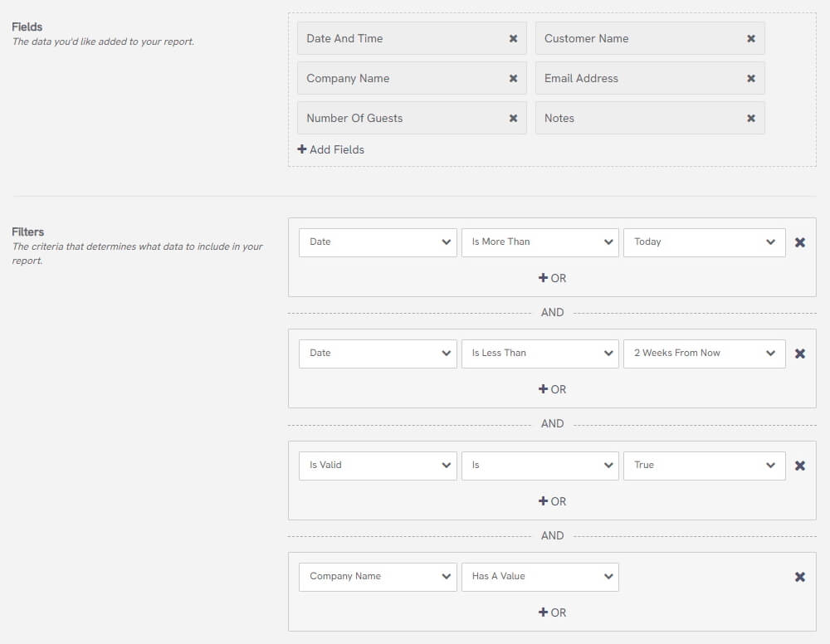Delete the Is Valid filter row
This screenshot has width=830, height=644.
tap(800, 466)
